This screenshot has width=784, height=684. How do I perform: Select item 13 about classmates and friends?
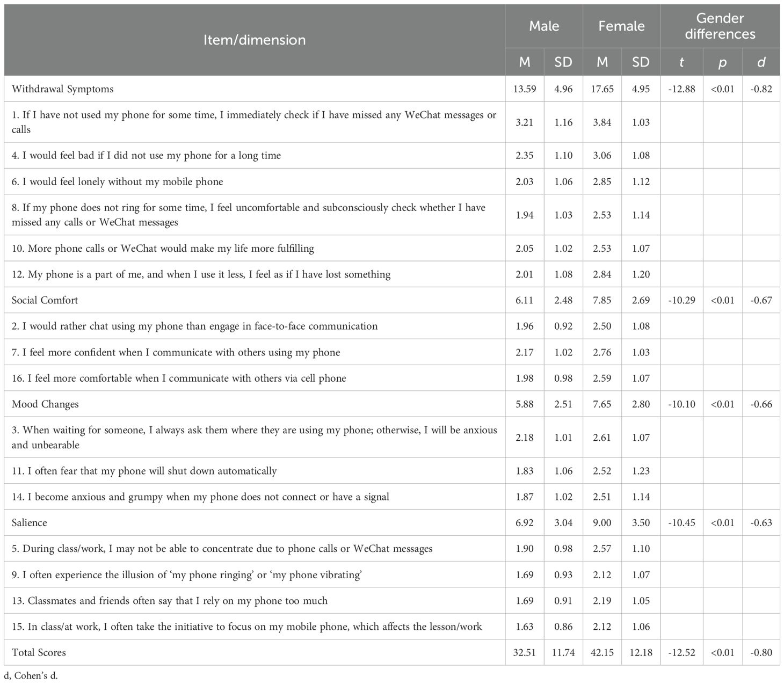(169, 601)
